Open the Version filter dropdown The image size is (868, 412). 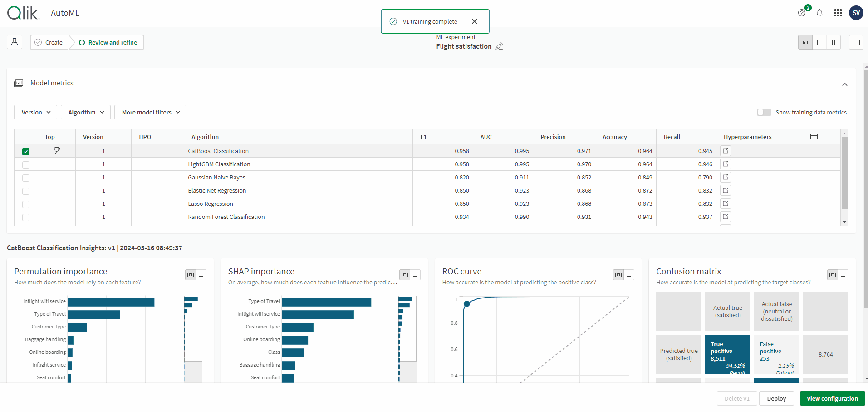[x=36, y=112]
